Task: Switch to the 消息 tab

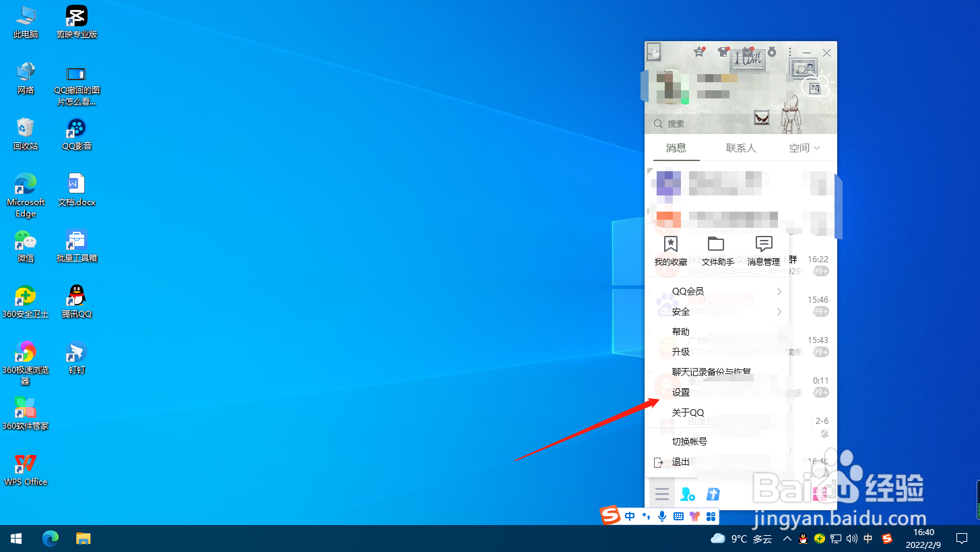Action: coord(676,148)
